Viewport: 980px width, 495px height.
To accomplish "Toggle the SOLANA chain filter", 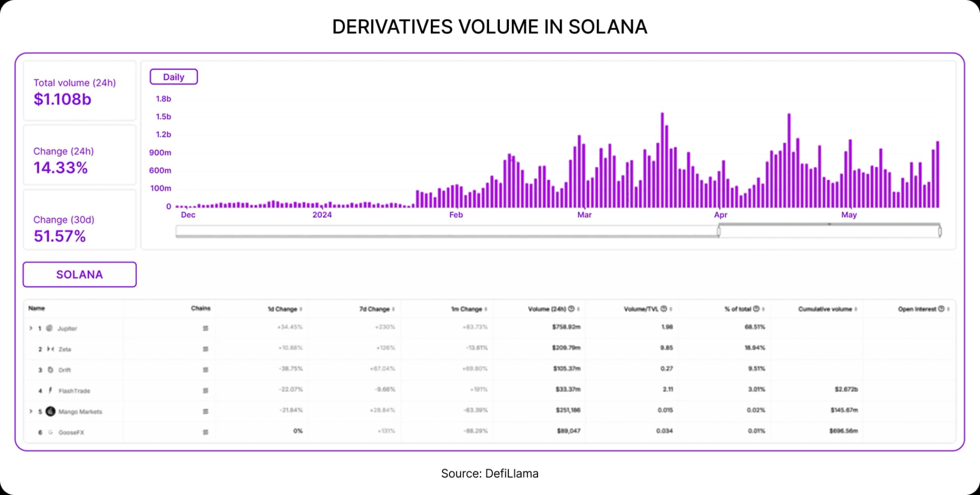I will (79, 274).
